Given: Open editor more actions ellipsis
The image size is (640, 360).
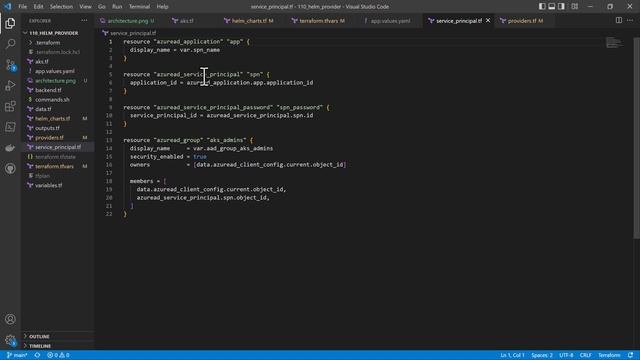Looking at the screenshot, I should click(x=630, y=20).
